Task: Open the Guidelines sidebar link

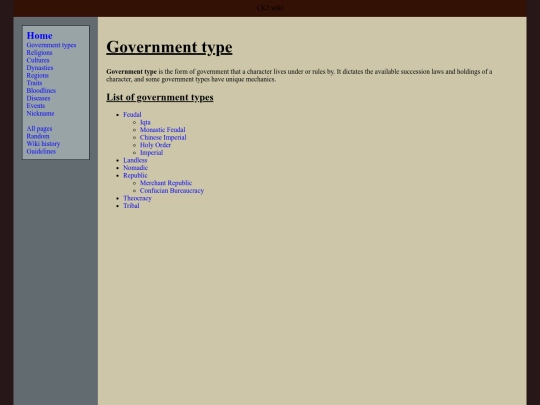Action: coord(41,151)
